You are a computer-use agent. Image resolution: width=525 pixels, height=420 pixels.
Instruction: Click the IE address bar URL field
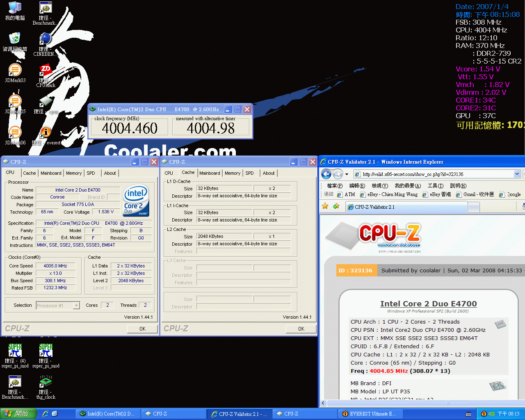tap(436, 174)
